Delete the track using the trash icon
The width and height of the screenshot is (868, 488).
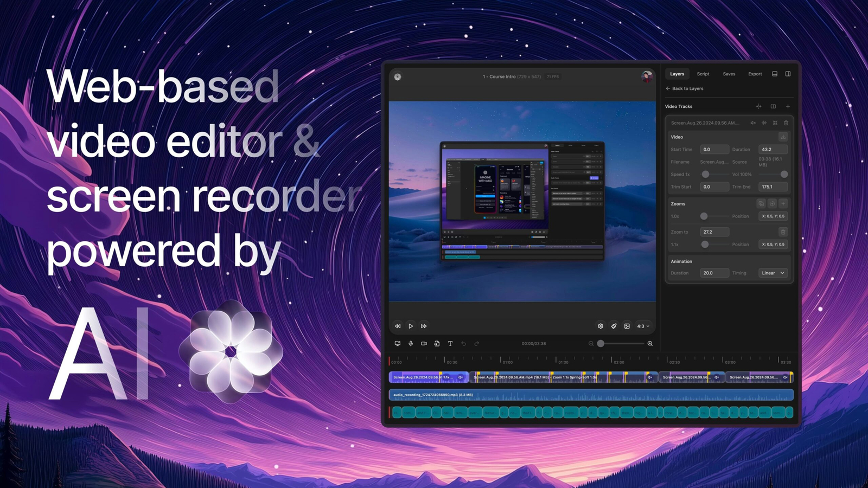pos(786,123)
